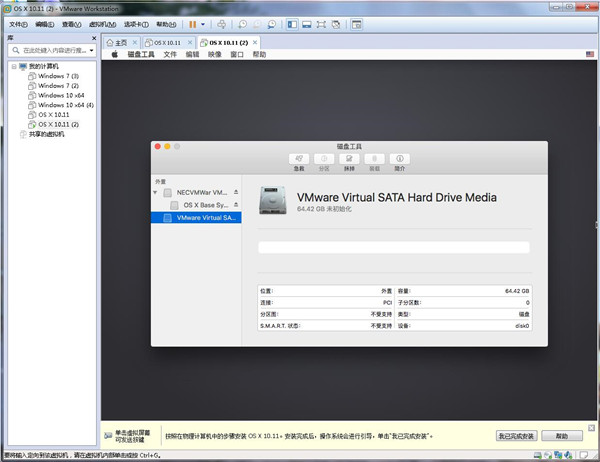
Task: Toggle the thumbnail bar view icon
Action: click(307, 24)
